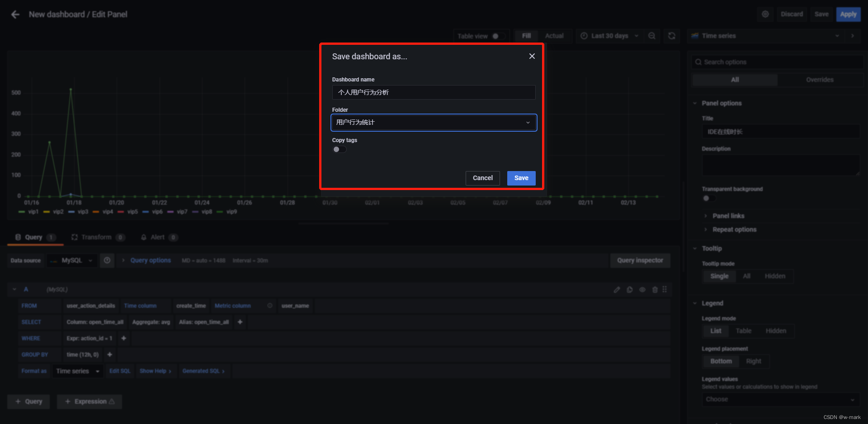The height and width of the screenshot is (424, 868).
Task: Click the add Expression button
Action: 90,401
